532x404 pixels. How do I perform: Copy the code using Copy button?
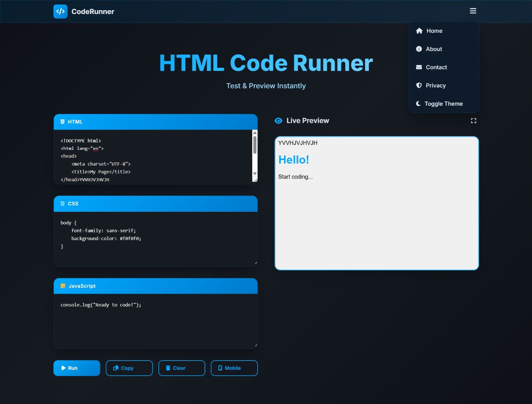pyautogui.click(x=129, y=368)
